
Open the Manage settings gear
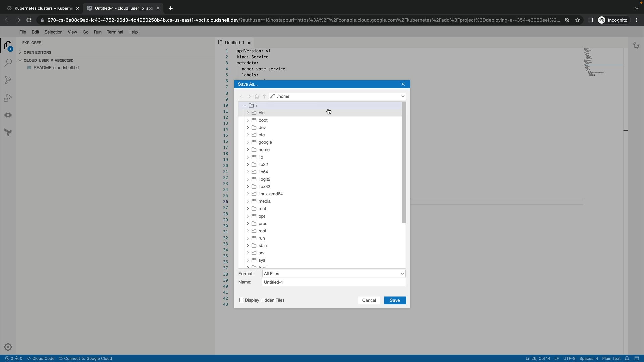[8, 347]
